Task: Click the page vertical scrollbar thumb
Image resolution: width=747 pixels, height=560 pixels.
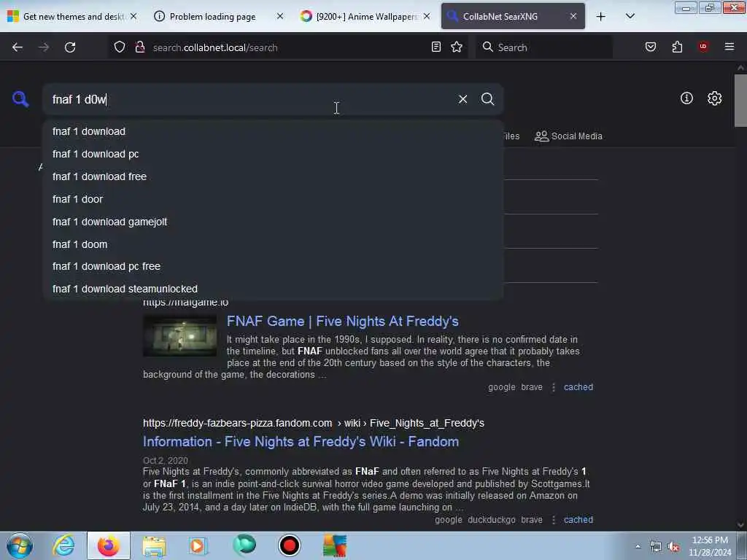Action: coord(740,100)
